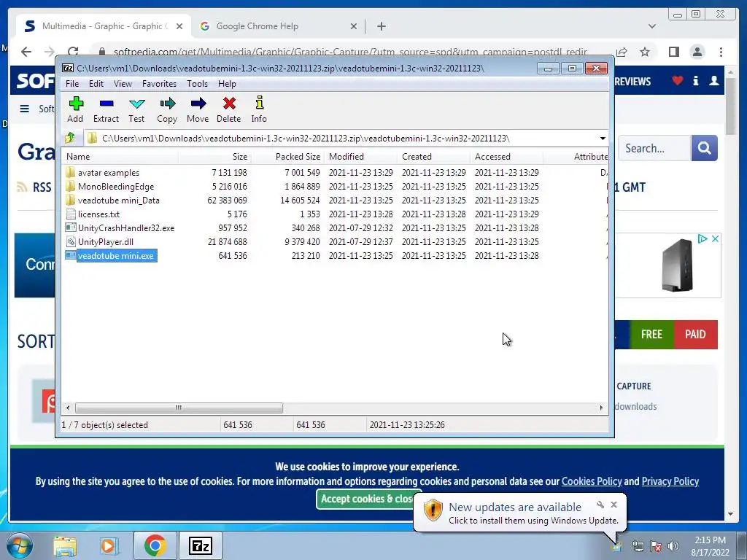This screenshot has height=560, width=747.
Task: Open Info for selected file
Action: tap(259, 109)
